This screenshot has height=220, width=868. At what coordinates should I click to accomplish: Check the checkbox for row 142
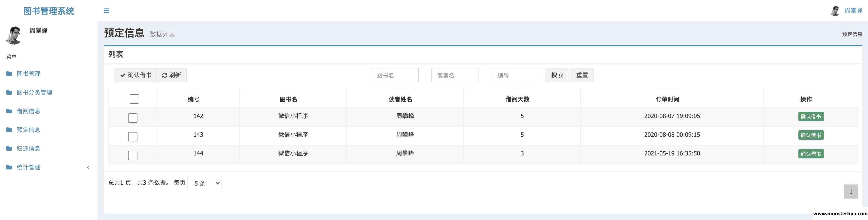click(x=133, y=118)
